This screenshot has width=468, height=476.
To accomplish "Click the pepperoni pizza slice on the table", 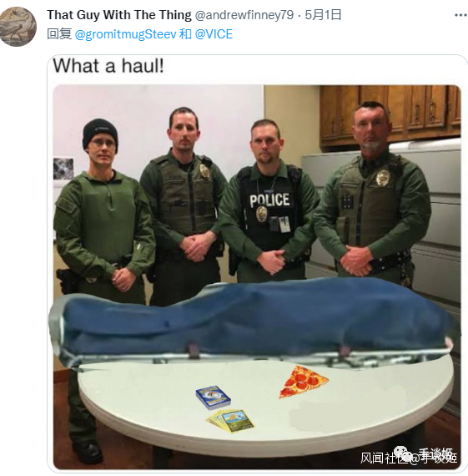I will [303, 382].
